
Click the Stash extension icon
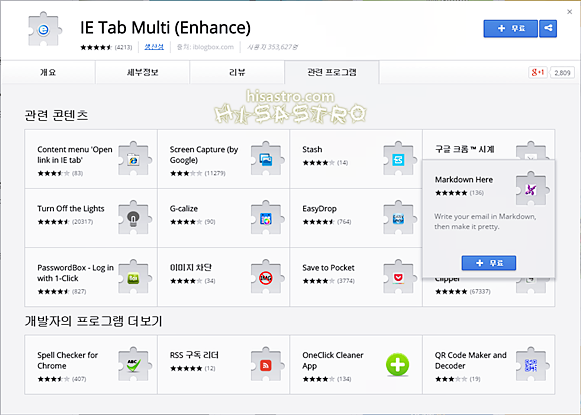[399, 159]
